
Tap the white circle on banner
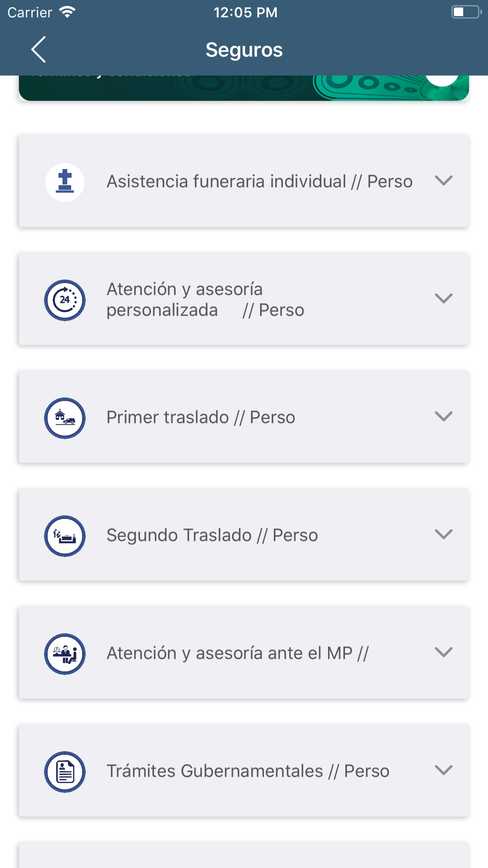tap(442, 81)
